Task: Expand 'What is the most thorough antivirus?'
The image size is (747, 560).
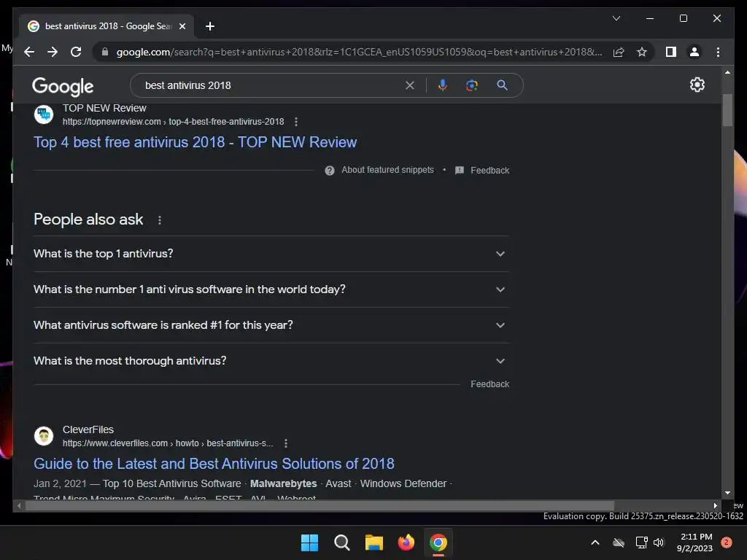Action: coord(271,361)
